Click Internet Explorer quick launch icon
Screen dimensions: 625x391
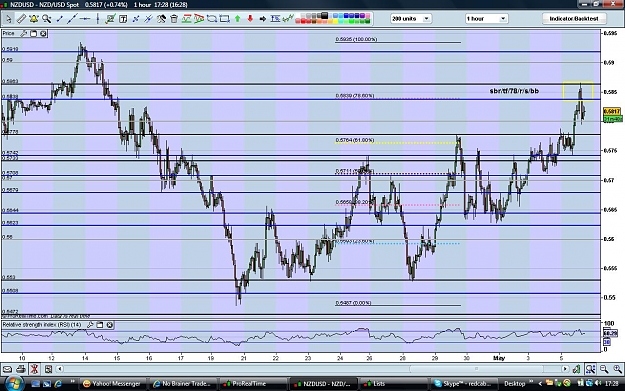pyautogui.click(x=58, y=384)
